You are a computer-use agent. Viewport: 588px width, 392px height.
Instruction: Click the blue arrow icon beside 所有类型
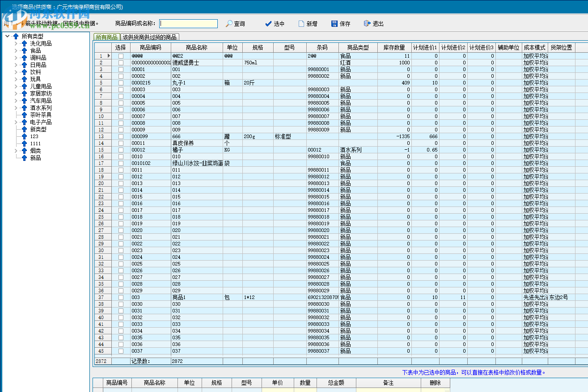pyautogui.click(x=16, y=36)
